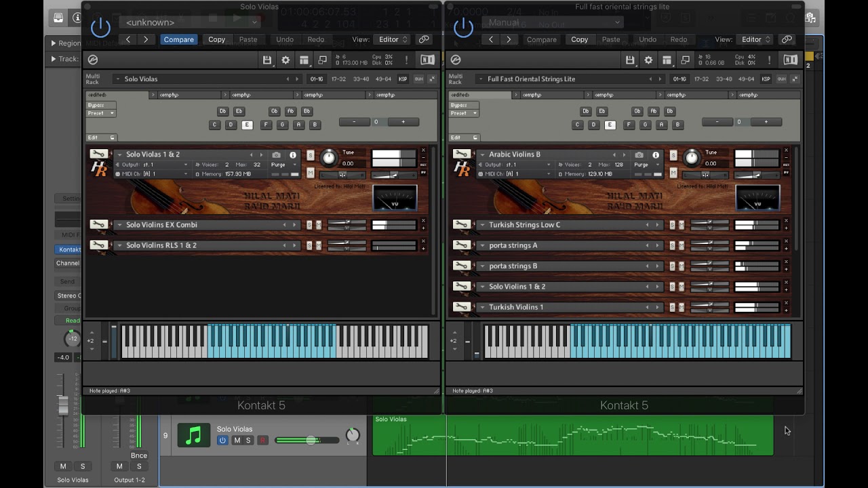
Task: Click keyboard octave +2 control in Solo Violas
Action: pos(91,341)
